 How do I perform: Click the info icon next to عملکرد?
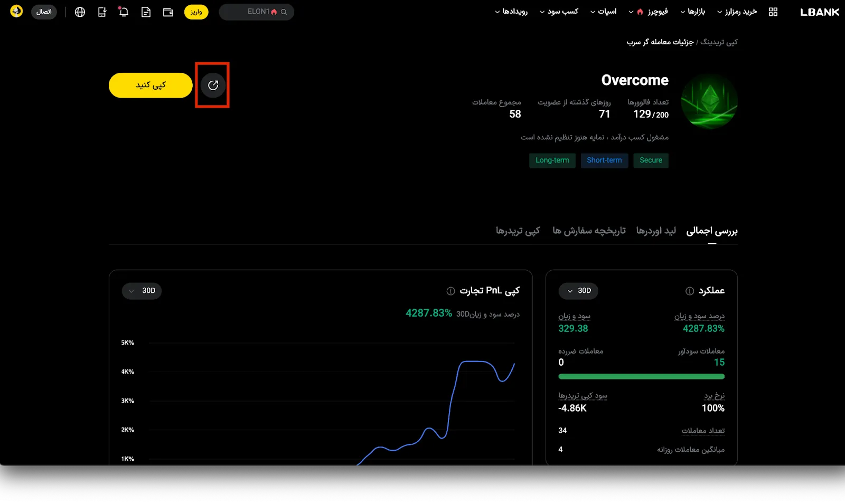(689, 291)
